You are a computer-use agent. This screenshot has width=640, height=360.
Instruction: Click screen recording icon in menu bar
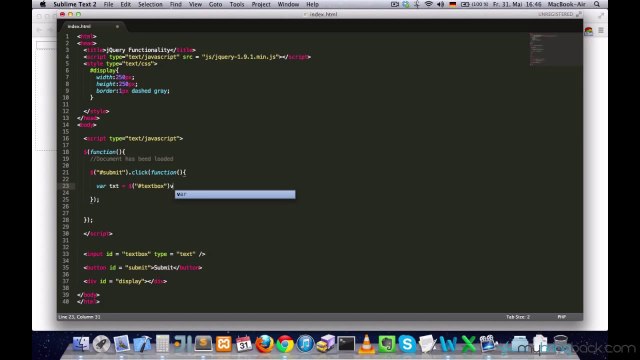[x=394, y=4]
